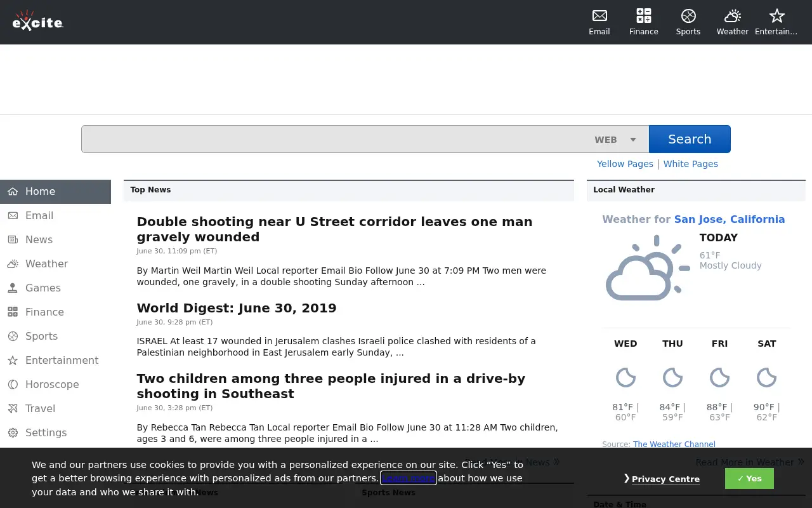Open the WEB search type dropdown

[615, 139]
